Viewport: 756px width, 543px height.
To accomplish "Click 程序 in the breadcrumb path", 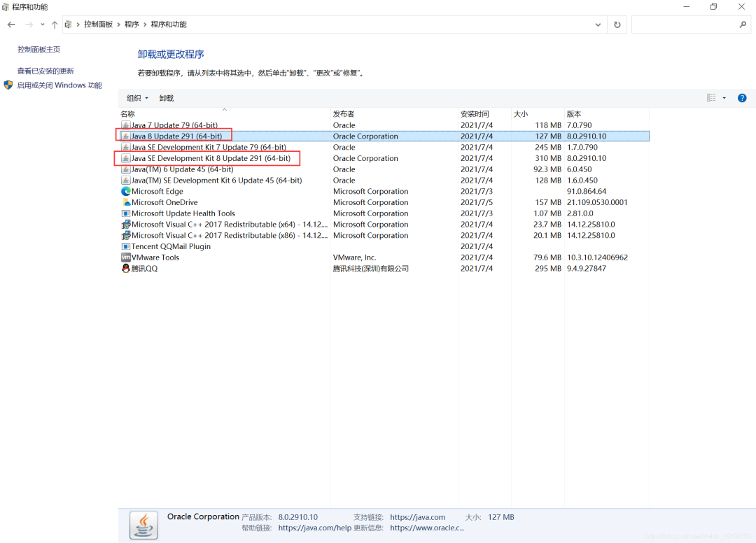I will (x=132, y=24).
